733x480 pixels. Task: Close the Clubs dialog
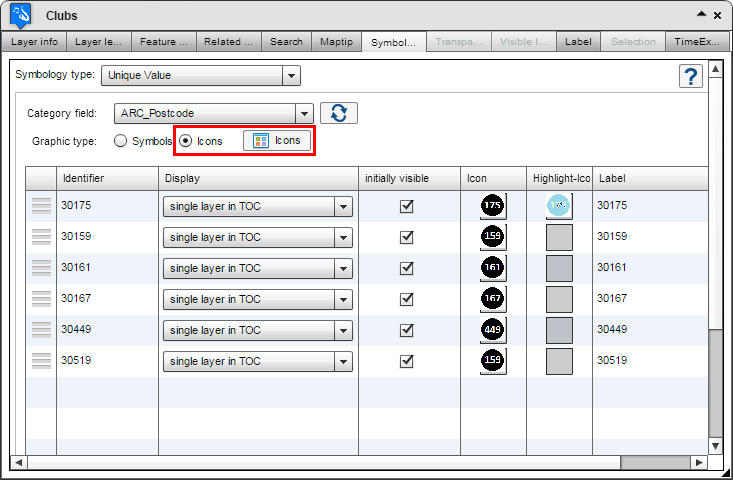[717, 16]
